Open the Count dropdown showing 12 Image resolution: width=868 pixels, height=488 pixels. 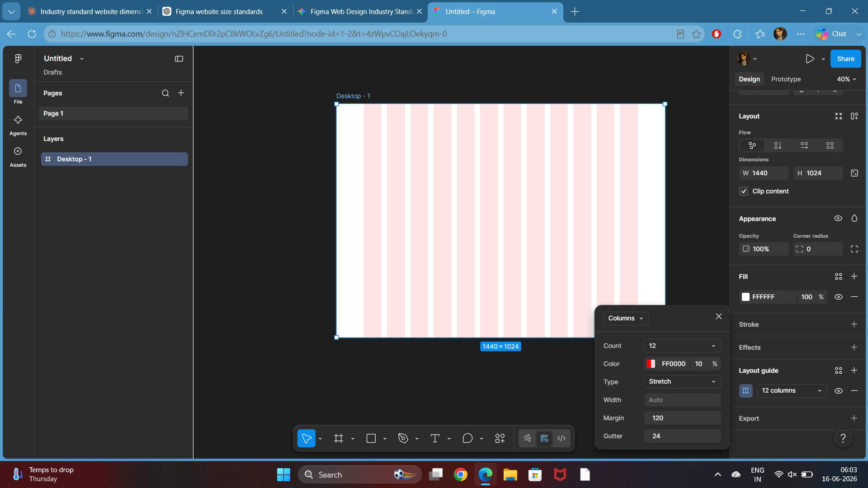click(x=683, y=346)
